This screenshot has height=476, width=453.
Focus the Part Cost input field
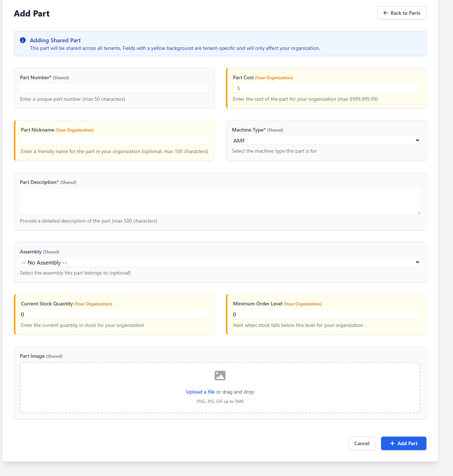tap(327, 88)
